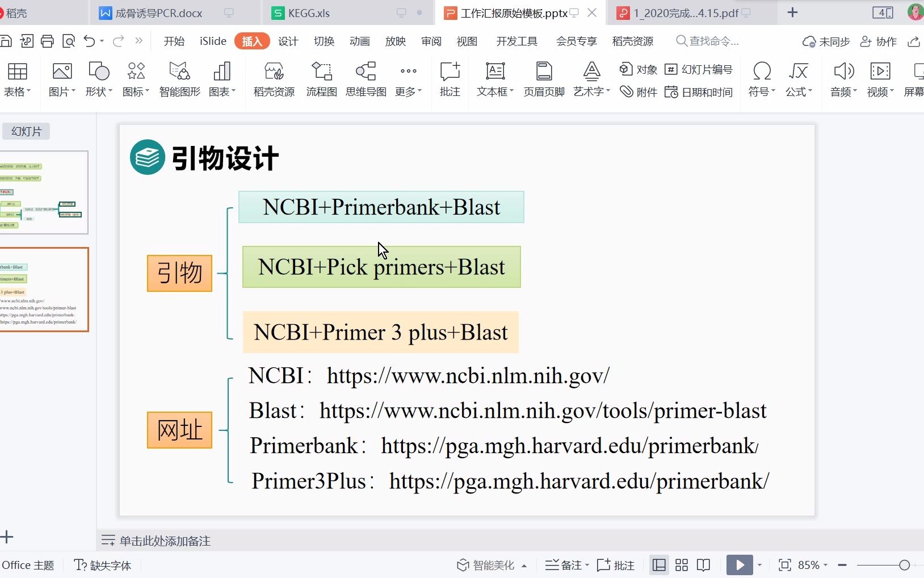Viewport: 924px width, 578px height.
Task: Click zoom out minus button
Action: click(x=842, y=565)
